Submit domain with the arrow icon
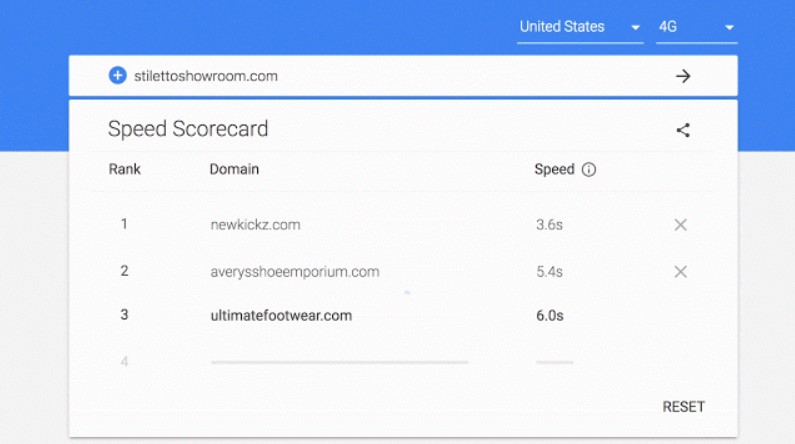This screenshot has width=795, height=444. tap(683, 76)
